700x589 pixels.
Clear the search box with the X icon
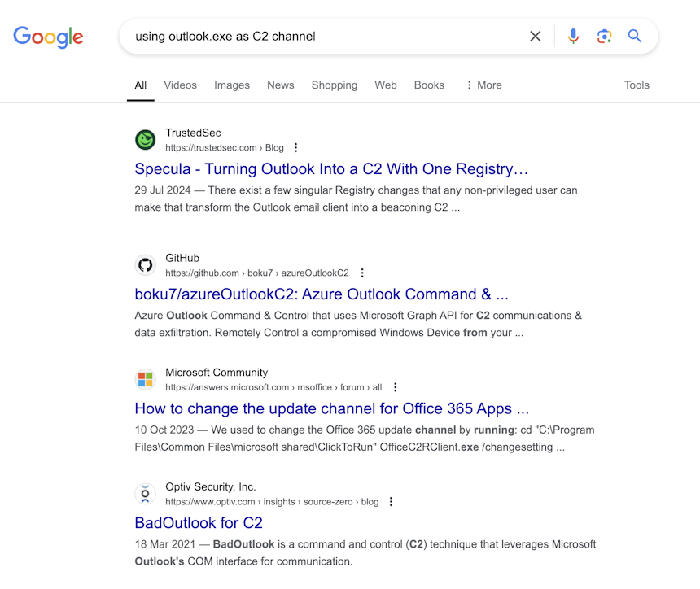536,36
